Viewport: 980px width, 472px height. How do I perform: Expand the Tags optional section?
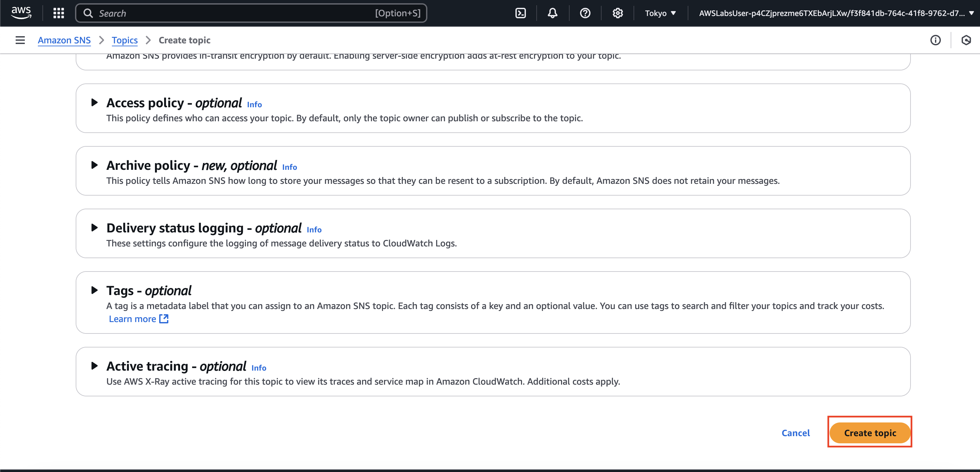click(x=94, y=290)
